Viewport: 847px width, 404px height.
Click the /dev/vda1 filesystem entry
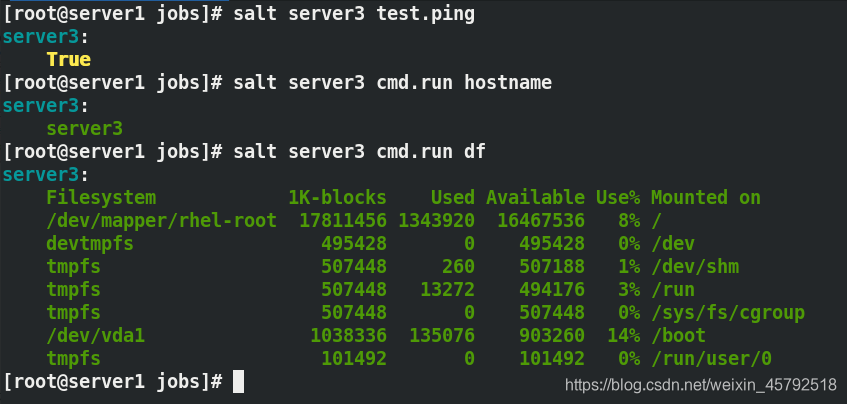click(96, 335)
